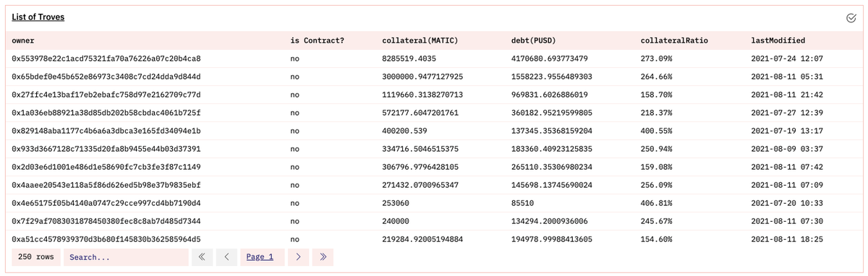The image size is (868, 276).
Task: Click the 250 rows indicator
Action: [36, 256]
